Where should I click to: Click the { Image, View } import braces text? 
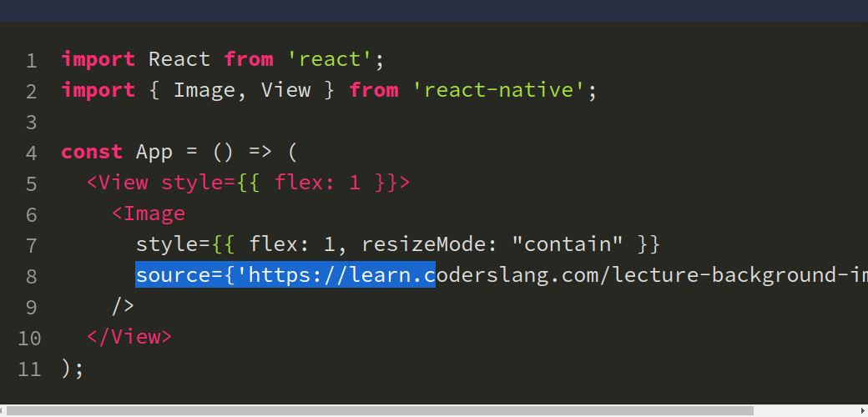[x=241, y=90]
